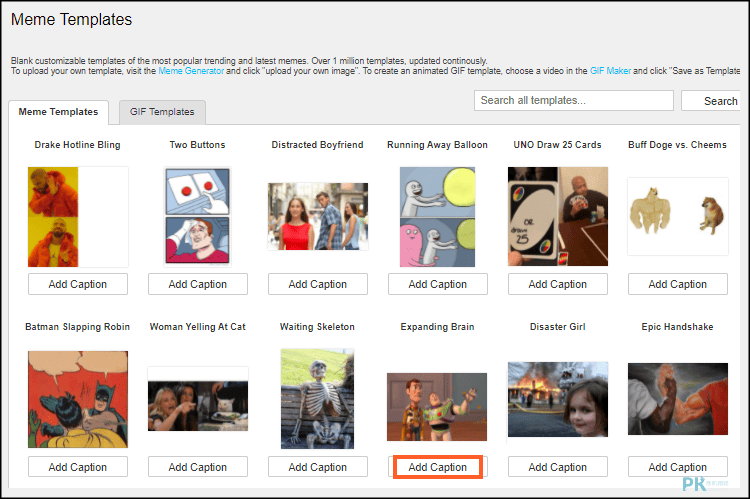750x499 pixels.
Task: Click the Disaster Girl title text
Action: pos(558,327)
